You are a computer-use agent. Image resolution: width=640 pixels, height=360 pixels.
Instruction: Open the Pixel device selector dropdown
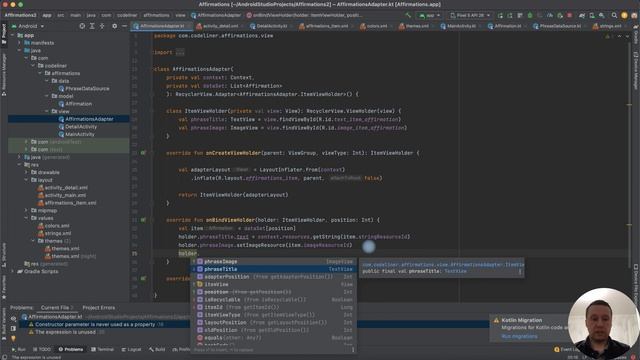[x=470, y=16]
